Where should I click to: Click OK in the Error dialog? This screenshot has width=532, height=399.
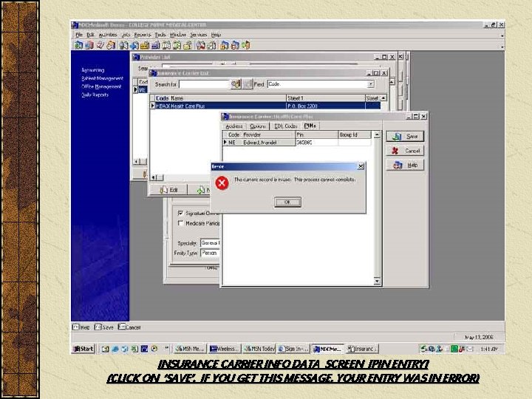(x=287, y=202)
